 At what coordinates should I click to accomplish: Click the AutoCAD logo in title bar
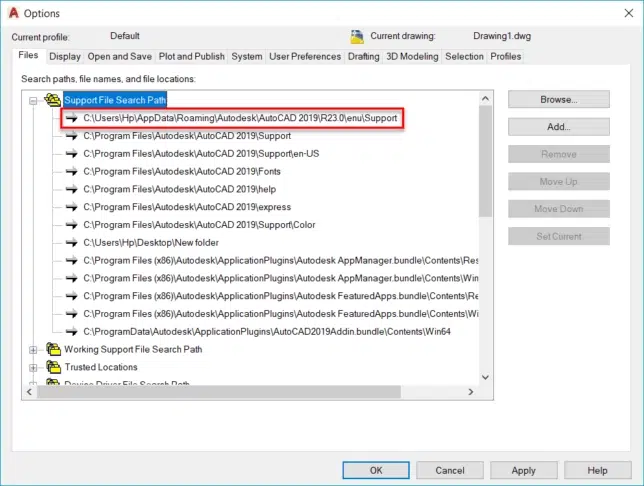click(14, 13)
